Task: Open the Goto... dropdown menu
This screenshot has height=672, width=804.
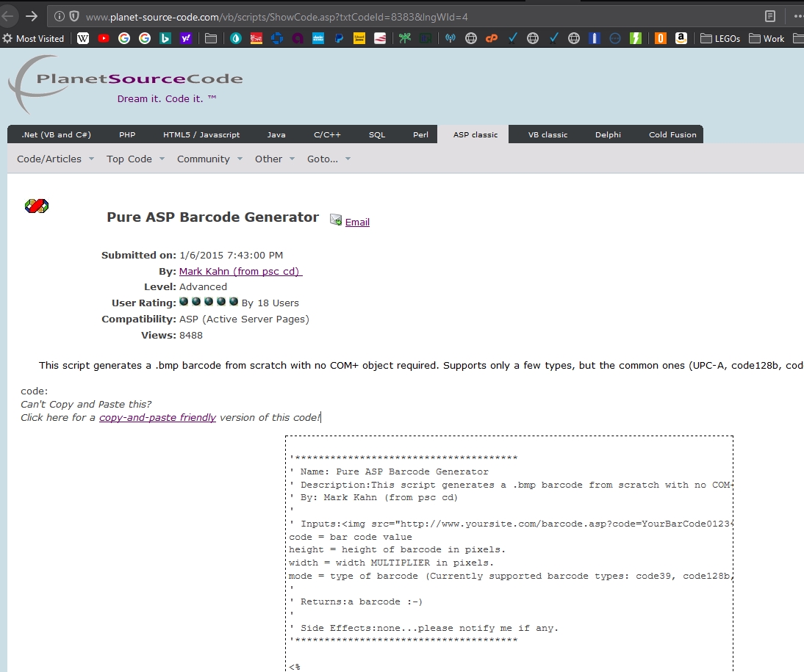Action: point(329,159)
